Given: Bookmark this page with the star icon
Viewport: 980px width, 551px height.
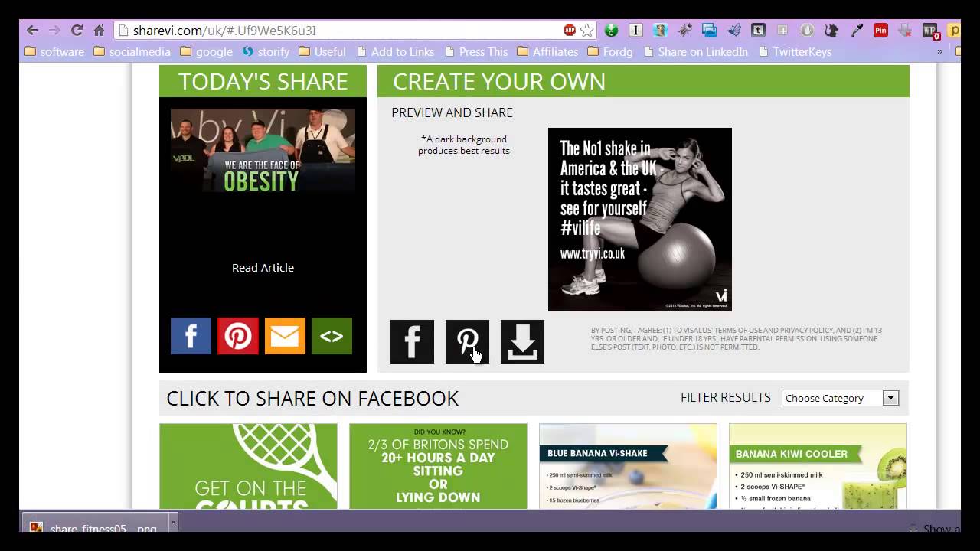Looking at the screenshot, I should click(587, 31).
